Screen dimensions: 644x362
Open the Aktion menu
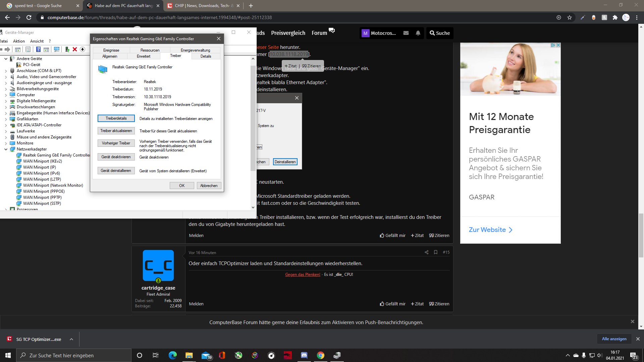(19, 41)
